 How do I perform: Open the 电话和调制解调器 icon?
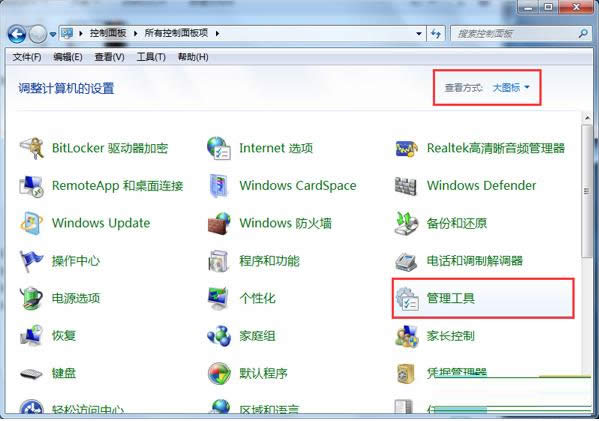(x=406, y=261)
